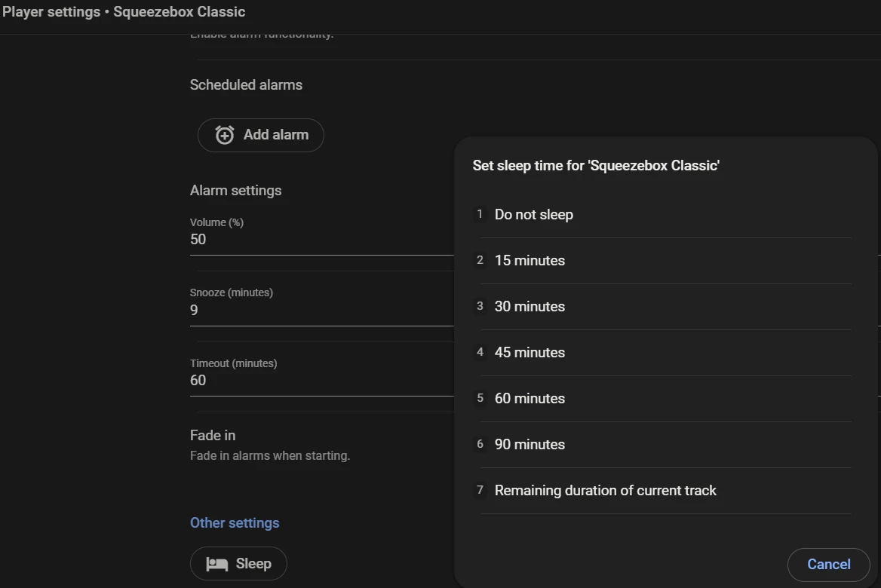The height and width of the screenshot is (588, 881).
Task: Click the Fade in description text
Action: 270,455
